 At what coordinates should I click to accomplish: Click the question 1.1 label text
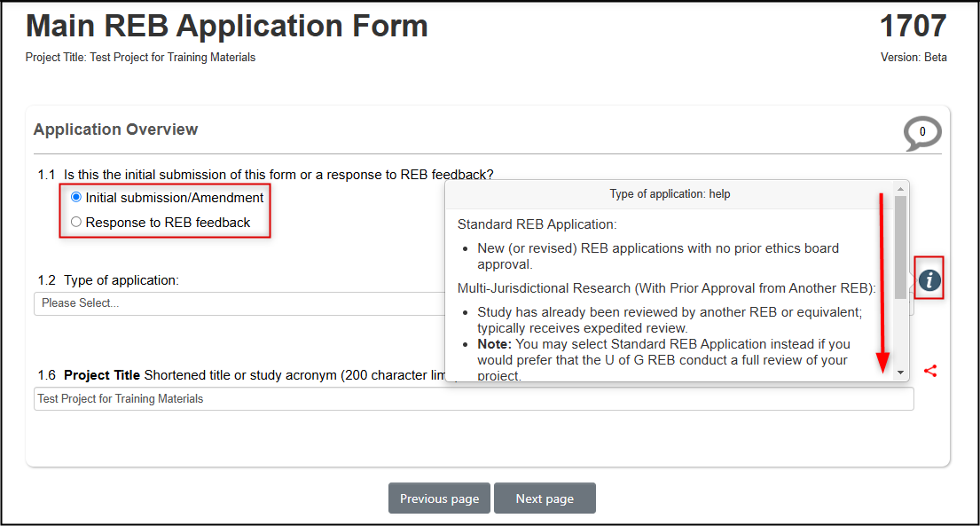coord(278,175)
